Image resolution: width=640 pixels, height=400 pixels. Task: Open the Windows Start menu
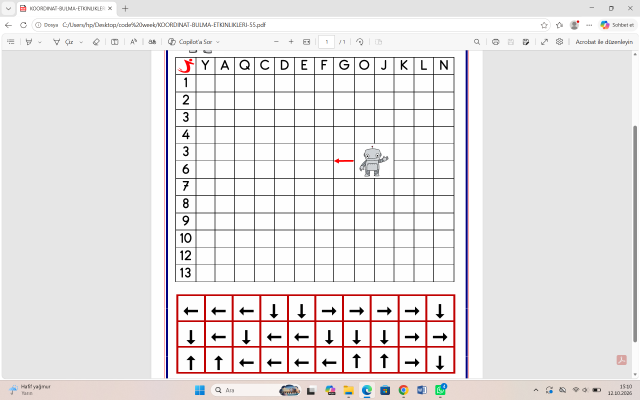tap(200, 390)
